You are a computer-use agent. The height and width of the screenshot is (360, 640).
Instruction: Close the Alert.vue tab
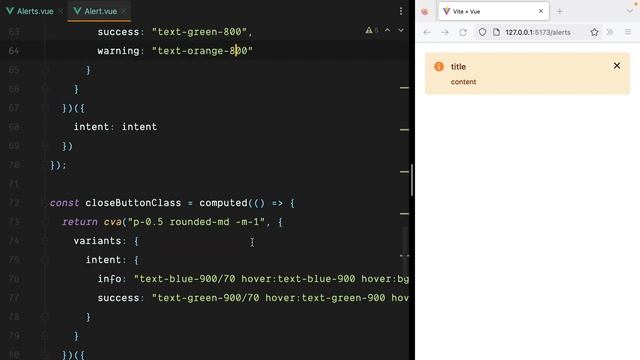[124, 11]
